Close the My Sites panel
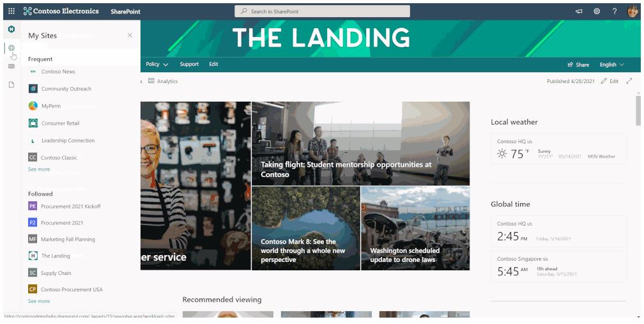The height and width of the screenshot is (324, 644). point(130,35)
